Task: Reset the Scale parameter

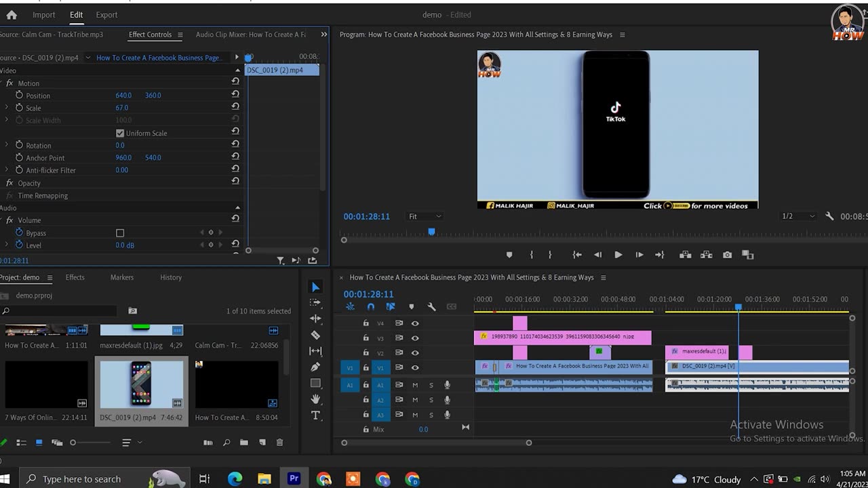Action: click(235, 108)
